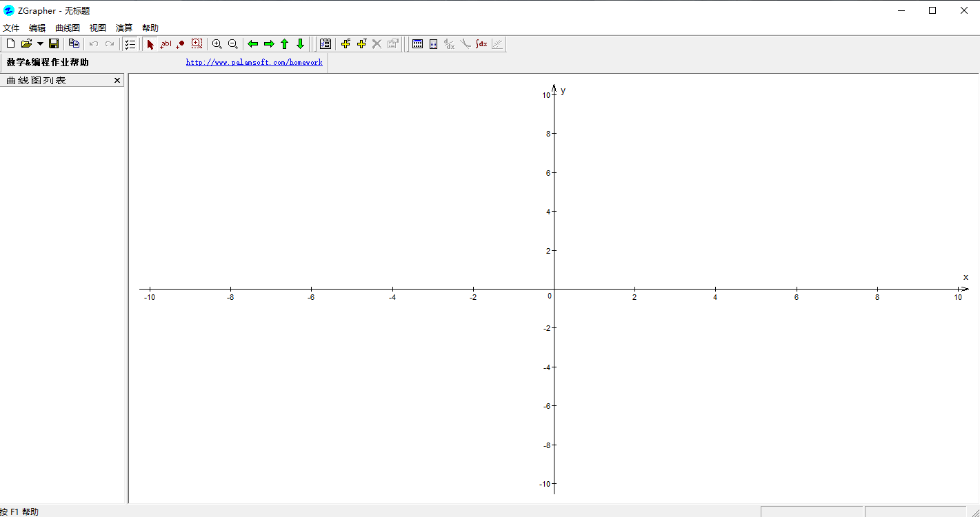This screenshot has width=980, height=517.
Task: Open the 曲线图 menu
Action: [x=68, y=28]
